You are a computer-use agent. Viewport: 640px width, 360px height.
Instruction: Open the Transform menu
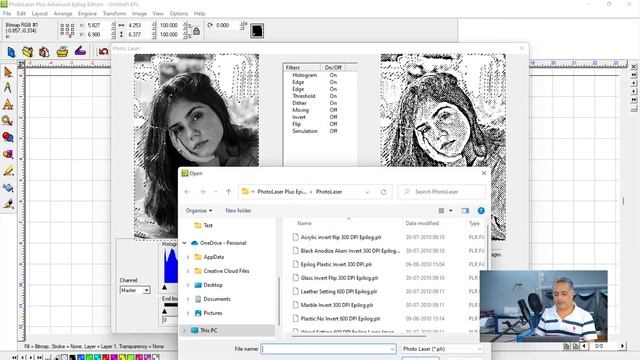click(114, 13)
